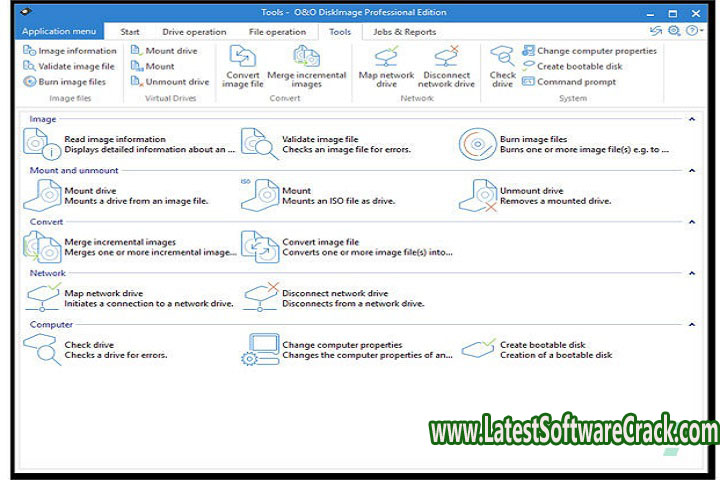The height and width of the screenshot is (480, 720).
Task: Click 'Removes a mounted drive.' description
Action: (x=556, y=201)
